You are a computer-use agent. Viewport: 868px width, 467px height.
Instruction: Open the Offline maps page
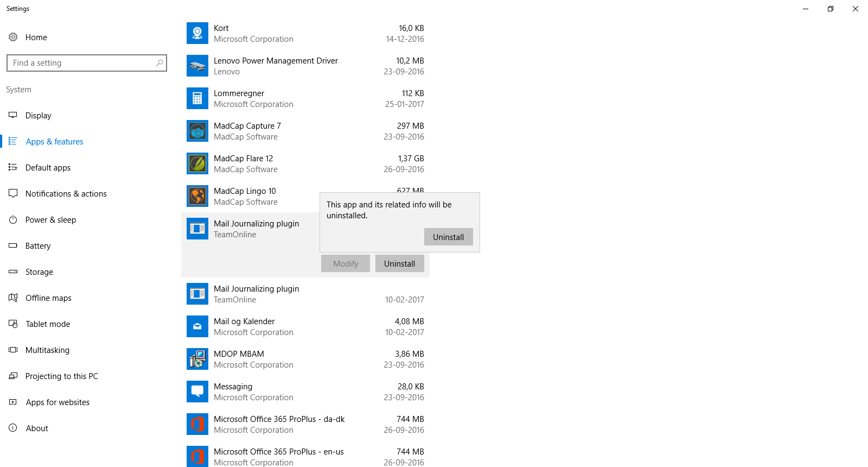[87, 298]
